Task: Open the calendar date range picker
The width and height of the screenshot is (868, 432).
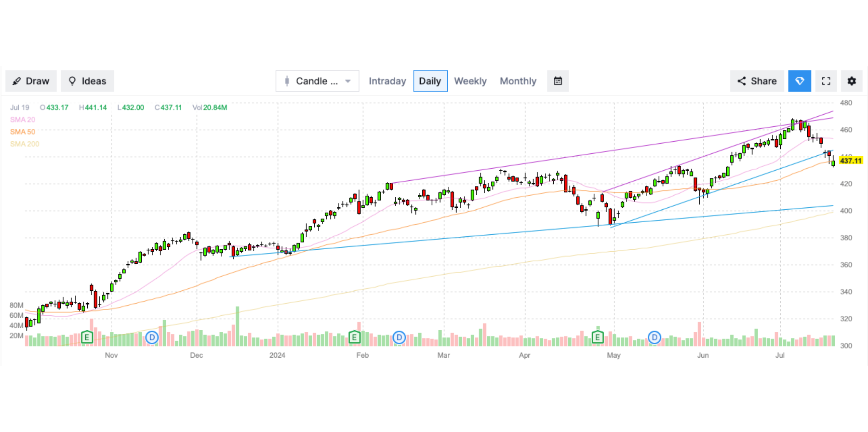Action: pyautogui.click(x=558, y=81)
